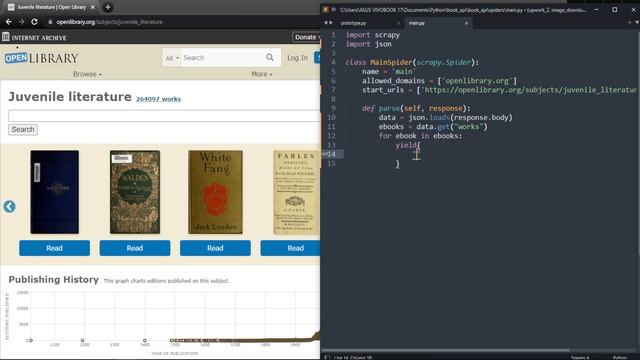Open the 264097 works link

(158, 99)
